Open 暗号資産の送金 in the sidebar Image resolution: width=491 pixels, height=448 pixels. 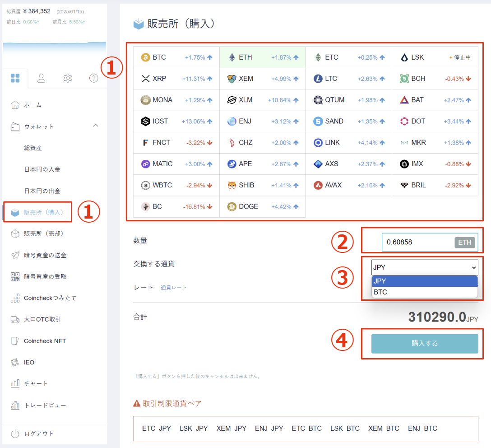point(45,255)
